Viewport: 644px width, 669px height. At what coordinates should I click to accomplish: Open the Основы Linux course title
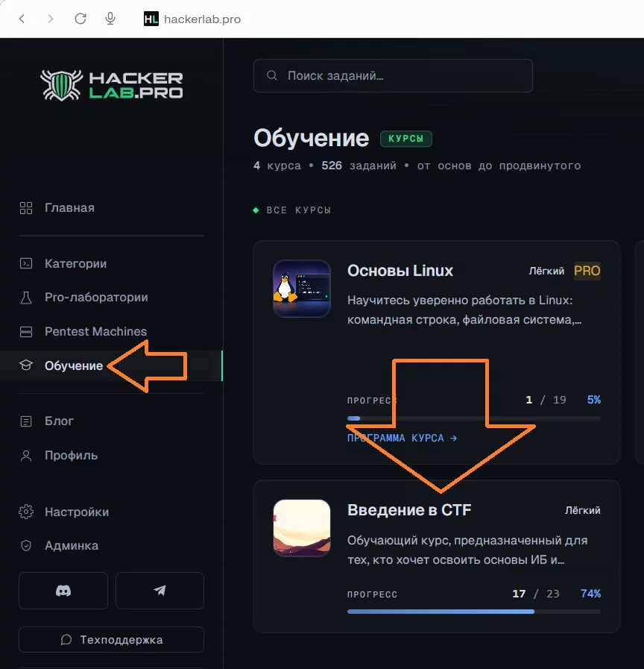coord(400,271)
